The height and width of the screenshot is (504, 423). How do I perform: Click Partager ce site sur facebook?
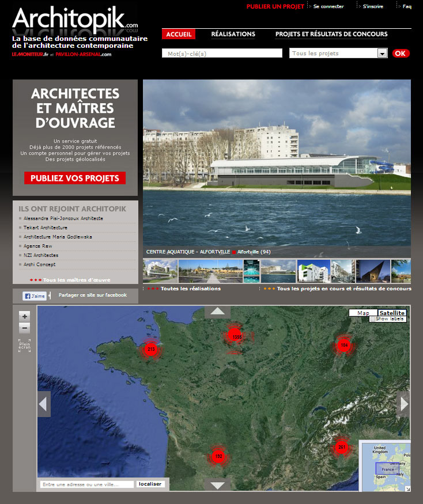point(93,295)
